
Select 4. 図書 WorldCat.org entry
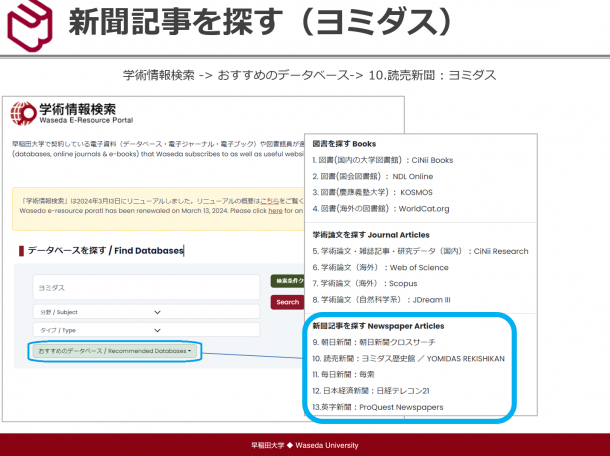point(381,209)
